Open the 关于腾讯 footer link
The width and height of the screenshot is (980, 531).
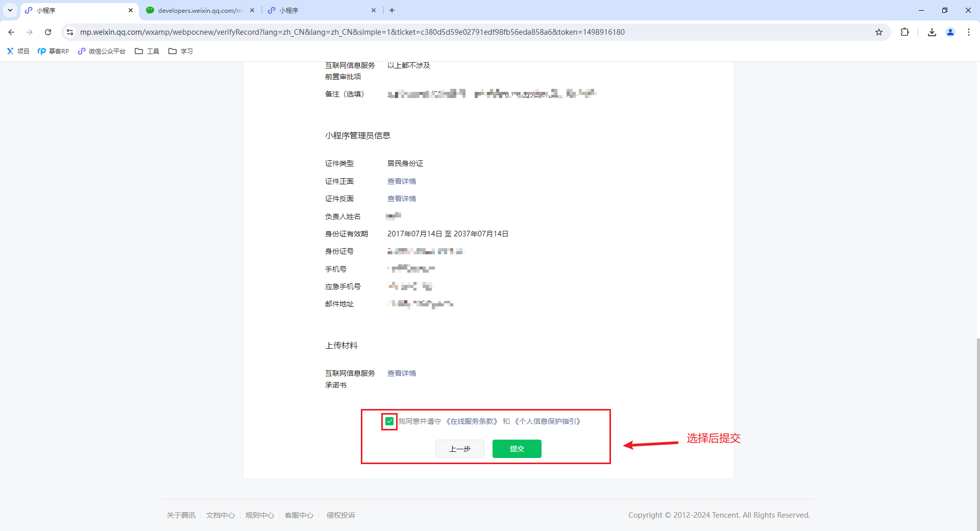click(x=181, y=515)
